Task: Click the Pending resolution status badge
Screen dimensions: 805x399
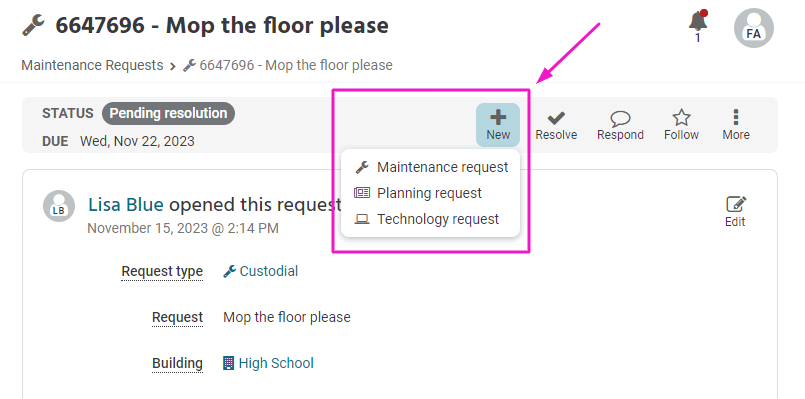Action: pyautogui.click(x=168, y=113)
